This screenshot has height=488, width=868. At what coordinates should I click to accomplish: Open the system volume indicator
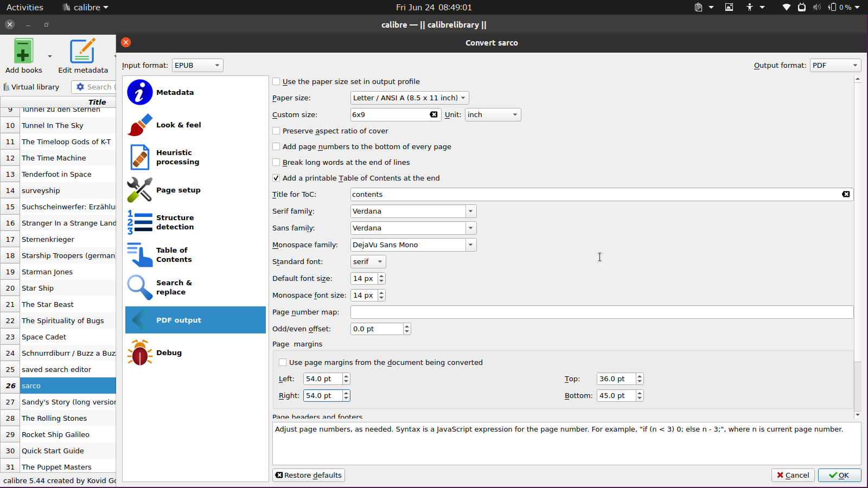[817, 7]
